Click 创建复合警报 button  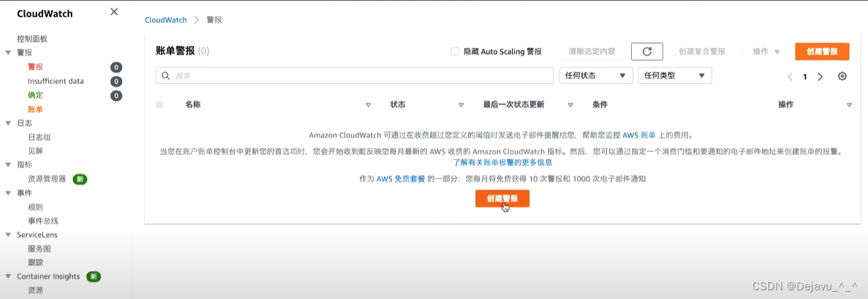[702, 51]
